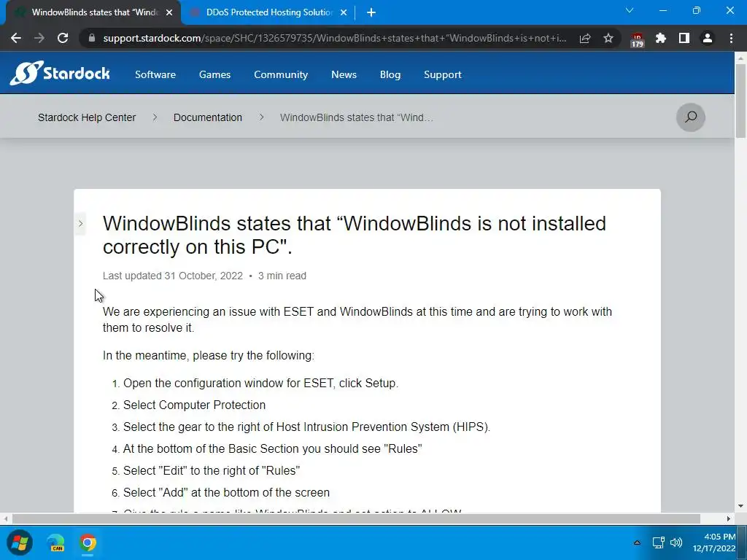The image size is (747, 560).
Task: Show hidden system tray icons
Action: tap(637, 542)
